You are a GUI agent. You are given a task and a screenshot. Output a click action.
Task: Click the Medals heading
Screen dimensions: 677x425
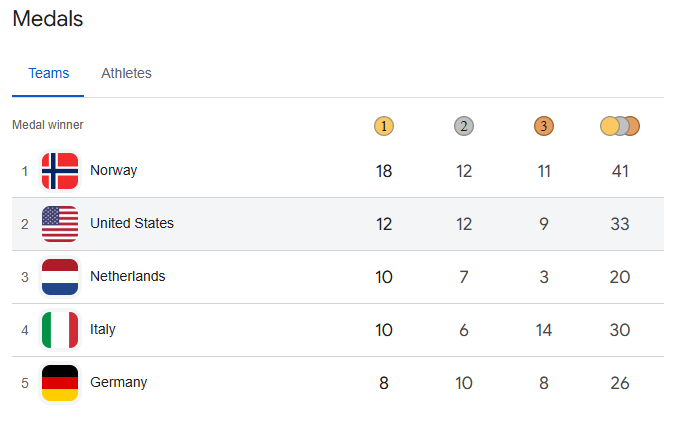click(47, 19)
